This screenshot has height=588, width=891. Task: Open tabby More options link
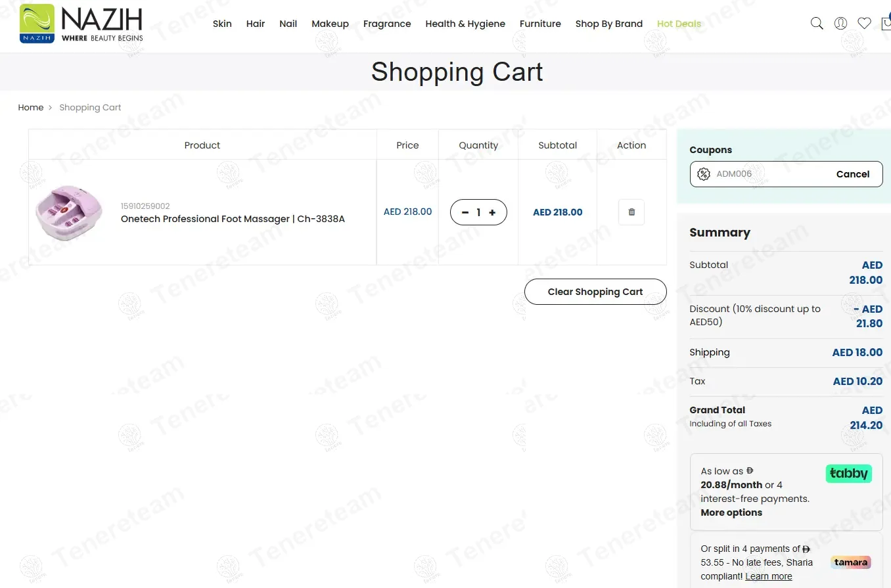pyautogui.click(x=731, y=512)
